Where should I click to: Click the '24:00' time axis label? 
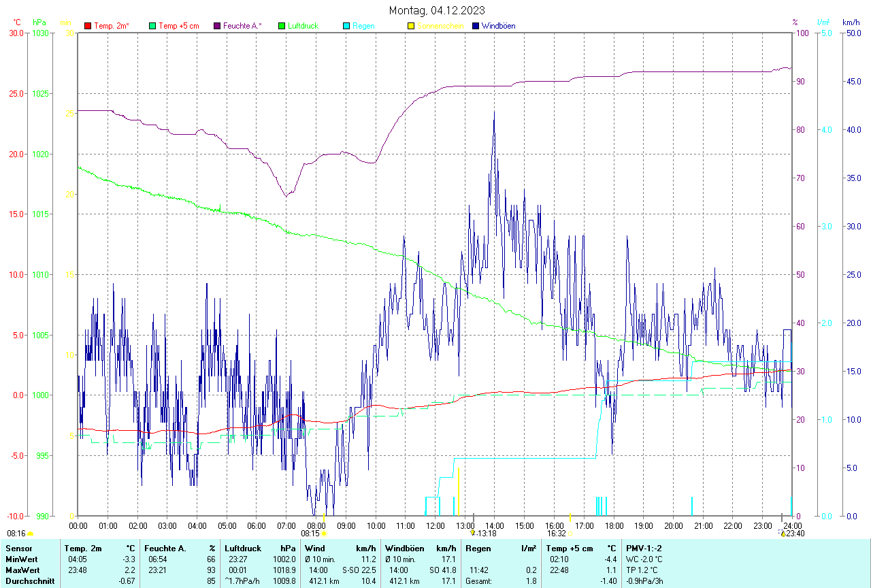[x=792, y=525]
